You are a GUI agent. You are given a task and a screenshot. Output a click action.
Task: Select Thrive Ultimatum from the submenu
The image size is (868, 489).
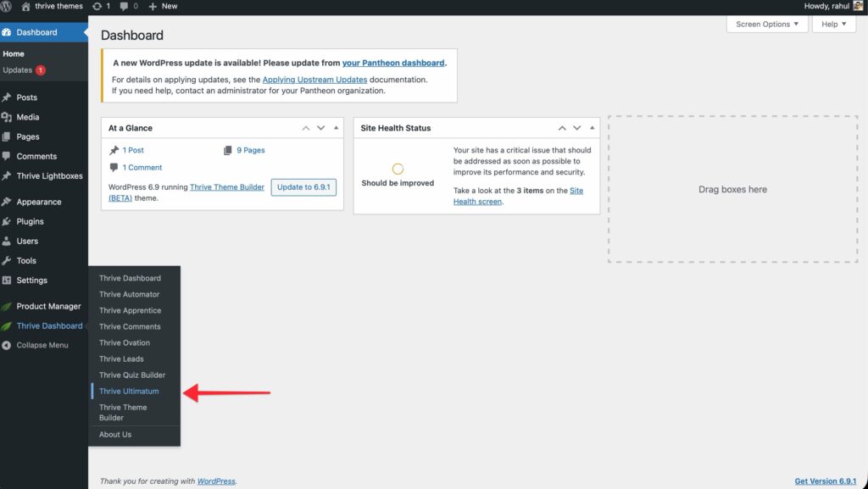(129, 391)
